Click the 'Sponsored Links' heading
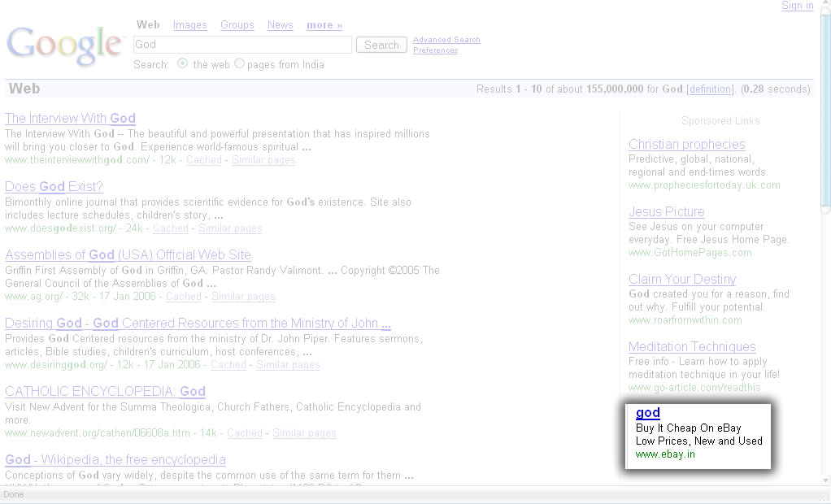Image resolution: width=831 pixels, height=504 pixels. [720, 121]
